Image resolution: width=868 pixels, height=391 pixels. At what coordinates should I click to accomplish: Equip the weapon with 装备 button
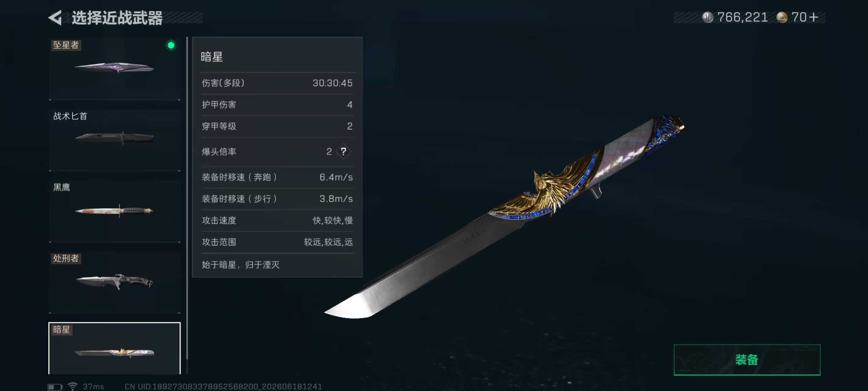coord(747,360)
